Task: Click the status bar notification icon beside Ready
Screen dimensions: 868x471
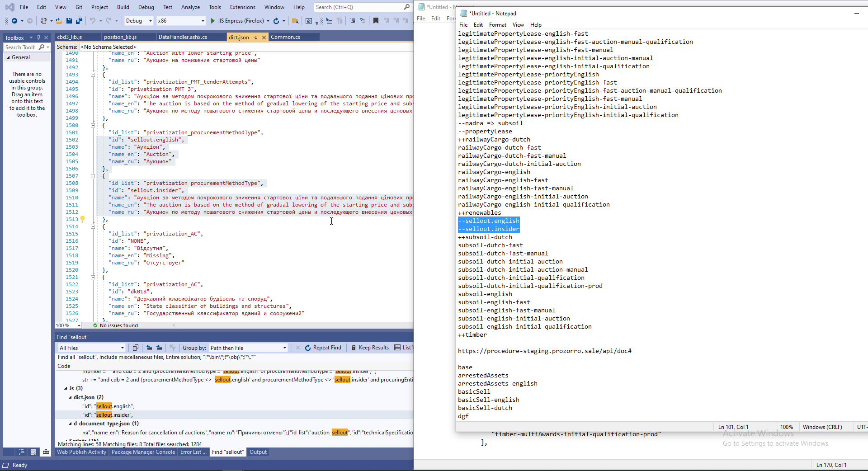Action: point(6,465)
